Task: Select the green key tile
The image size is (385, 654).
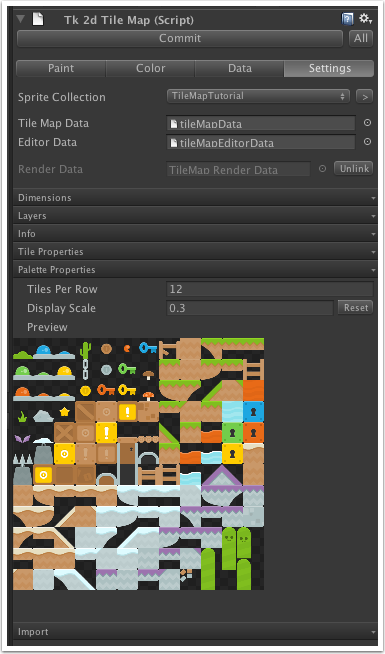Action: pos(127,369)
